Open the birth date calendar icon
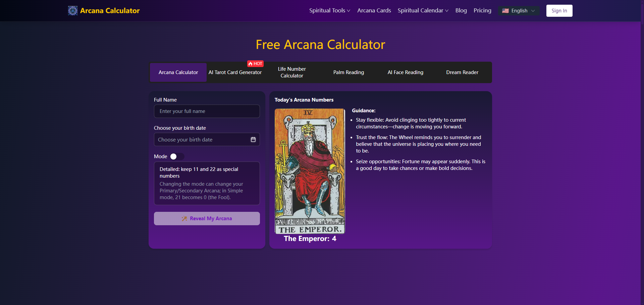The width and height of the screenshot is (644, 305). (x=253, y=139)
